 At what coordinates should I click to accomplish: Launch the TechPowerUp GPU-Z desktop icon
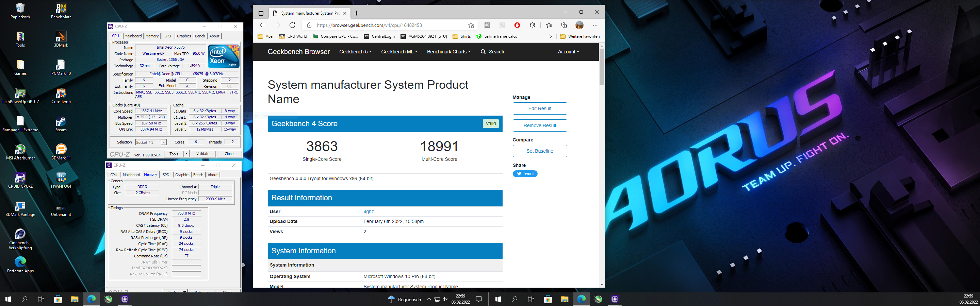pyautogui.click(x=20, y=96)
